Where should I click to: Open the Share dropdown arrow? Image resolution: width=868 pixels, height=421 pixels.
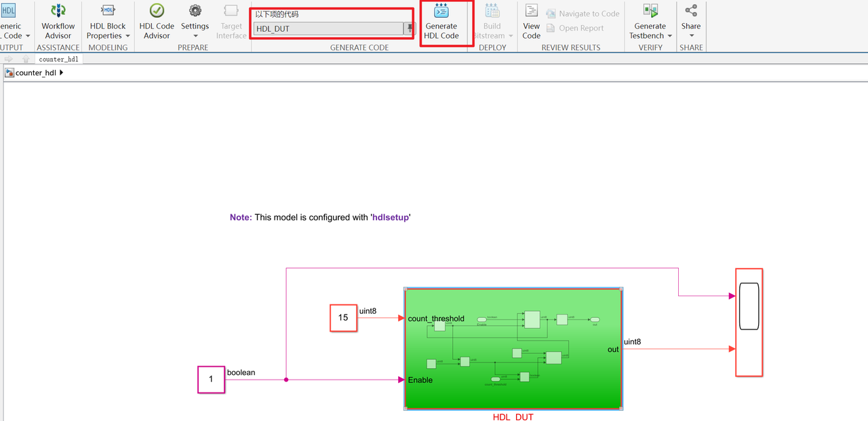(x=691, y=36)
